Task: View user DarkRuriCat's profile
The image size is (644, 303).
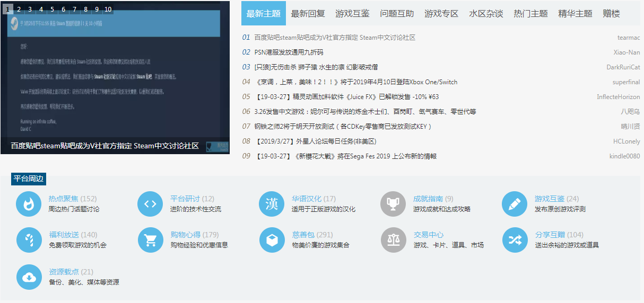Action: pos(623,67)
